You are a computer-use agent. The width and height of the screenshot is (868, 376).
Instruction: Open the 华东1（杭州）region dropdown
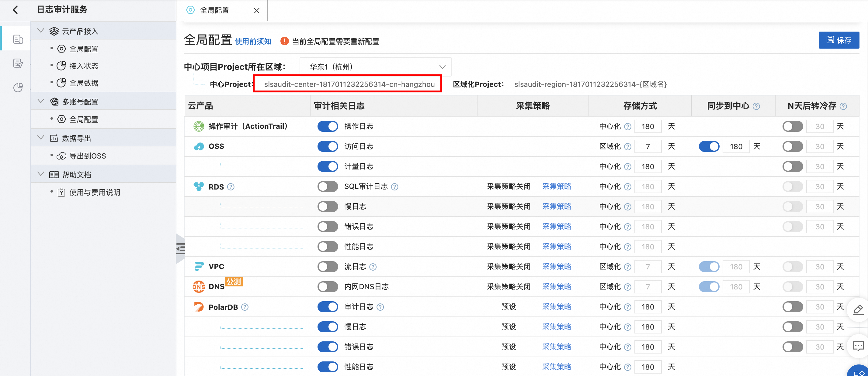point(375,67)
